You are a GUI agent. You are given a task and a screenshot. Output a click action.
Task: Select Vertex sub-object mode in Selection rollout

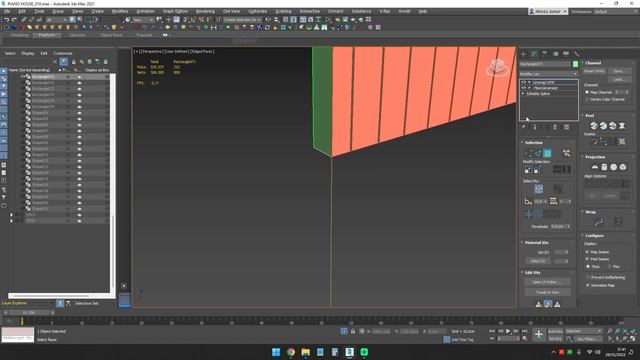[x=528, y=153]
